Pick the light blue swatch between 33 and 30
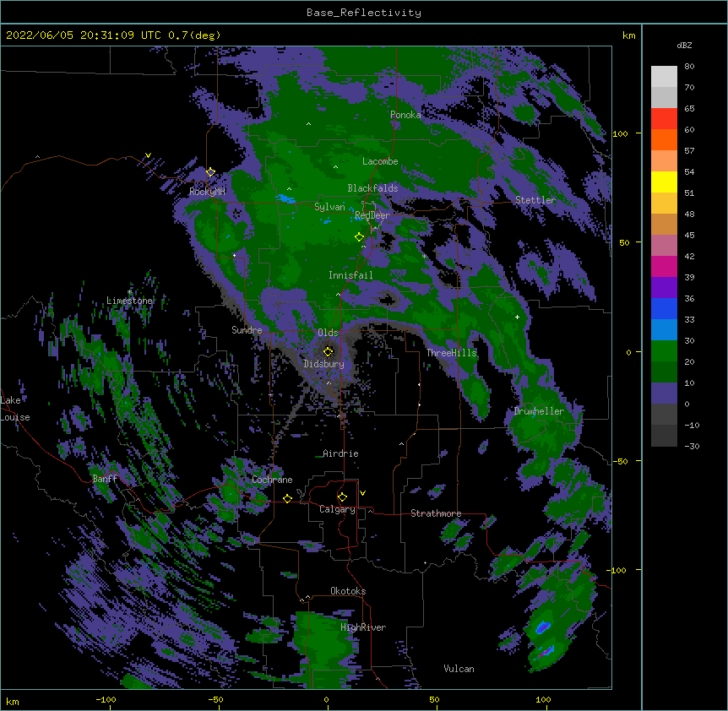 (664, 330)
